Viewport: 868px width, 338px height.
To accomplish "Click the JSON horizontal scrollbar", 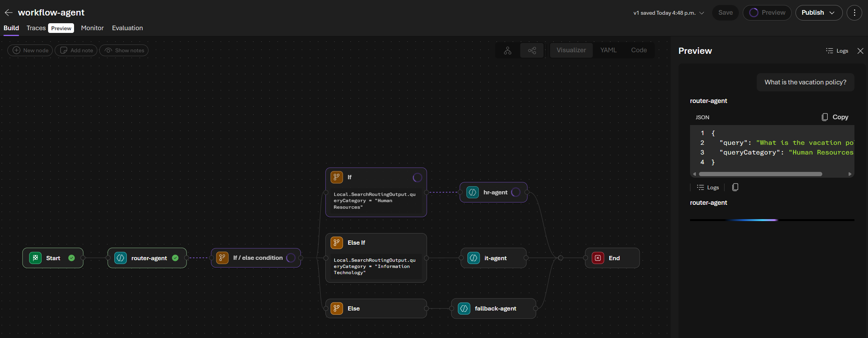I will point(760,174).
